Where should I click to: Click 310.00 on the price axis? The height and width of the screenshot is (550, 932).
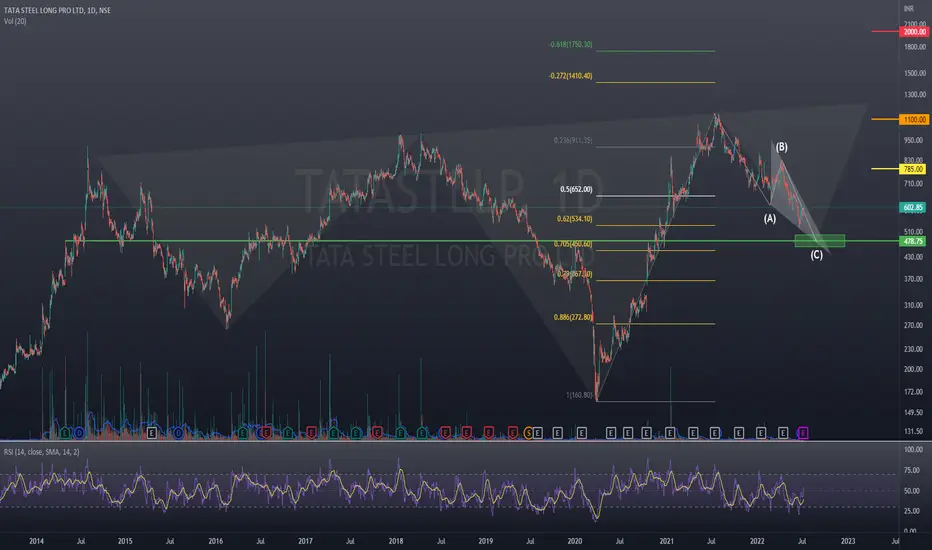[x=915, y=305]
